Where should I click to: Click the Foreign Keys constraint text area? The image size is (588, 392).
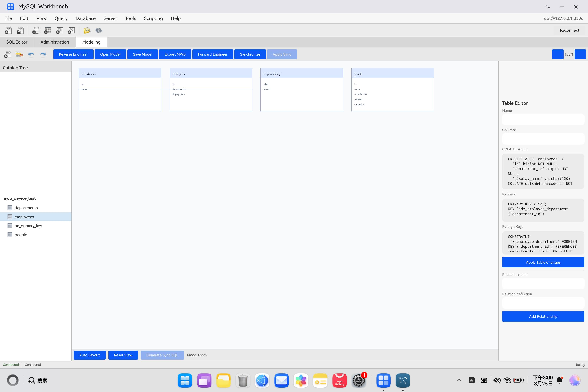pos(543,243)
